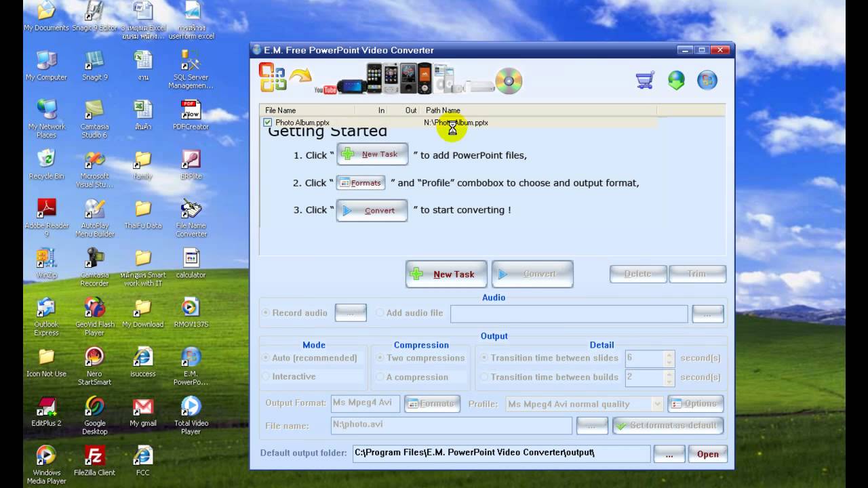Select Camtasia Studio 6 shortcut

[95, 119]
